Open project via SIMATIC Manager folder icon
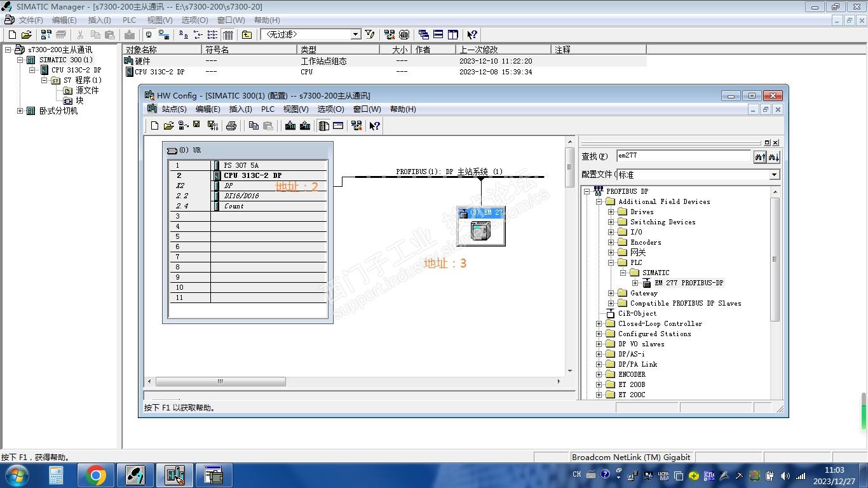868x488 pixels. (26, 35)
